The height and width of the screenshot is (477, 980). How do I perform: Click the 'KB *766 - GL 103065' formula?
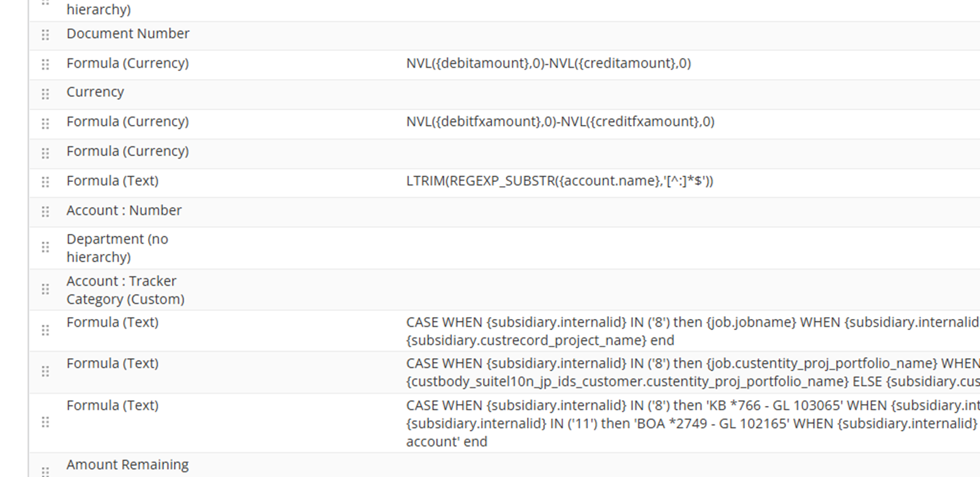click(x=693, y=423)
